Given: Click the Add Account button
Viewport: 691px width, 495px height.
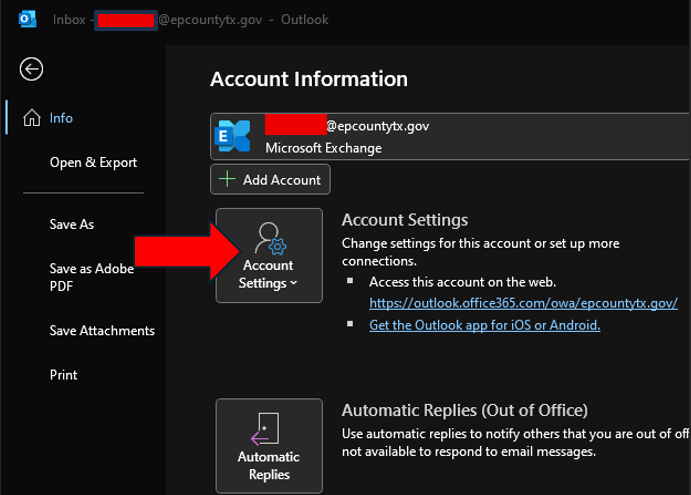Looking at the screenshot, I should pyautogui.click(x=270, y=179).
